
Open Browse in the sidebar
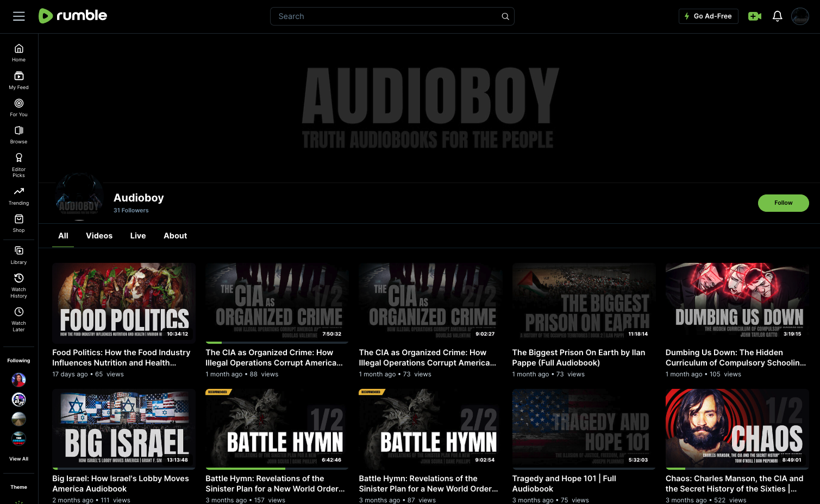pos(19,134)
